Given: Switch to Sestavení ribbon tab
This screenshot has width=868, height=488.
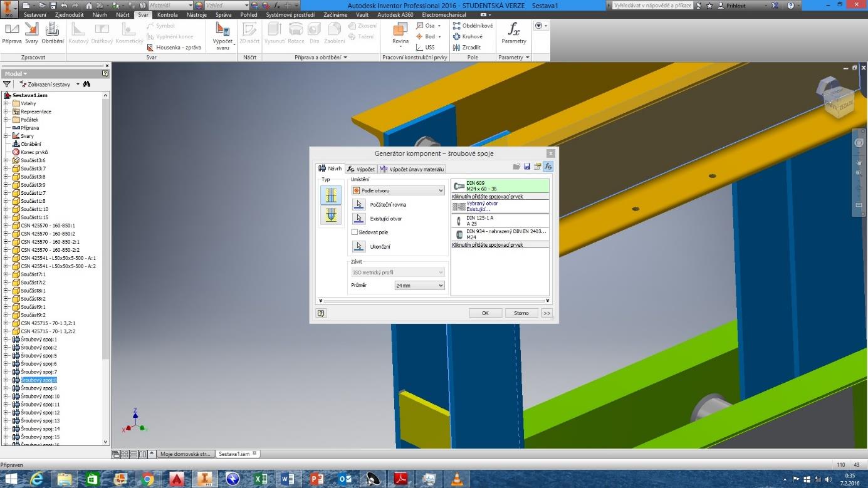Looking at the screenshot, I should tap(35, 14).
